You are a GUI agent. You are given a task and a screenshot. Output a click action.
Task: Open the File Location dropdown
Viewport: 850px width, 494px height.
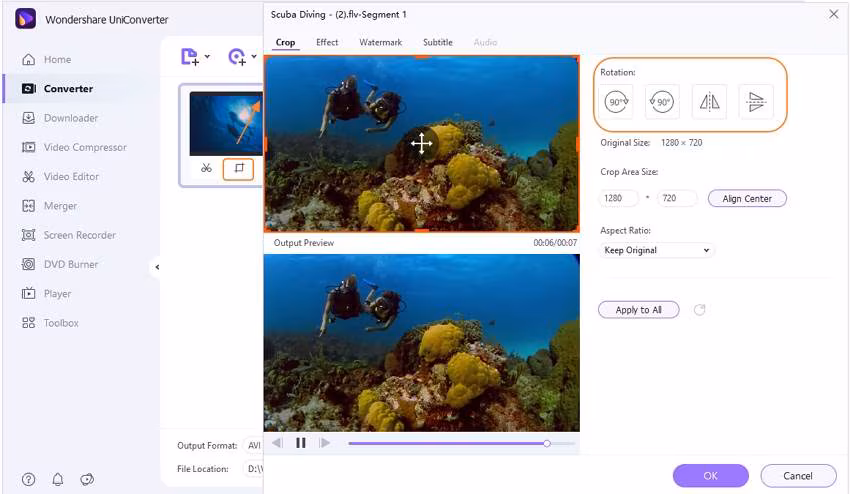pos(254,469)
